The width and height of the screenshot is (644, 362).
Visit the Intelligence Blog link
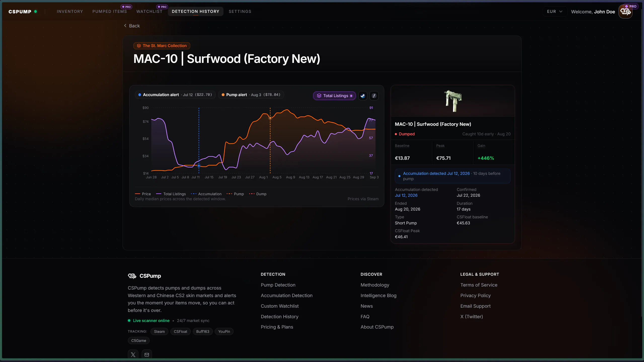378,295
